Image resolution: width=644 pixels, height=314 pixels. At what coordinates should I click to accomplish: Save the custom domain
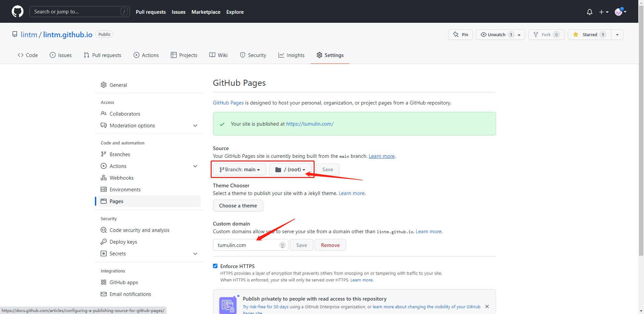click(x=302, y=245)
